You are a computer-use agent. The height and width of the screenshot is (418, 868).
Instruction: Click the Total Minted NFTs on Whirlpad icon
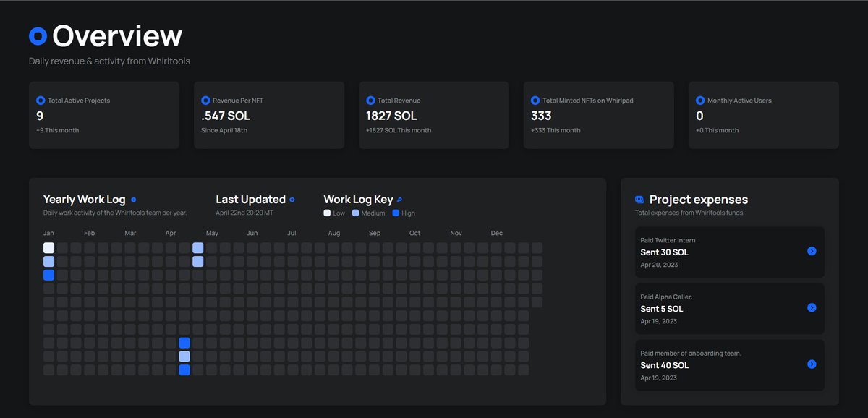click(x=535, y=101)
